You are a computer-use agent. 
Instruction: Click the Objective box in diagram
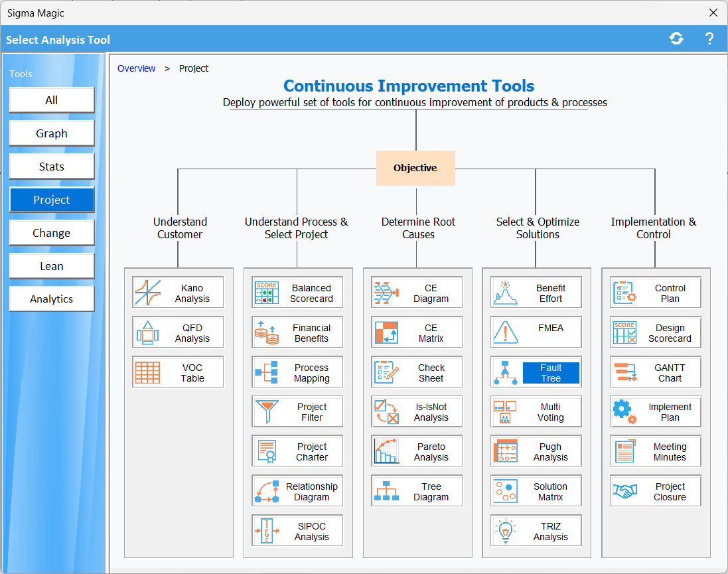click(415, 168)
